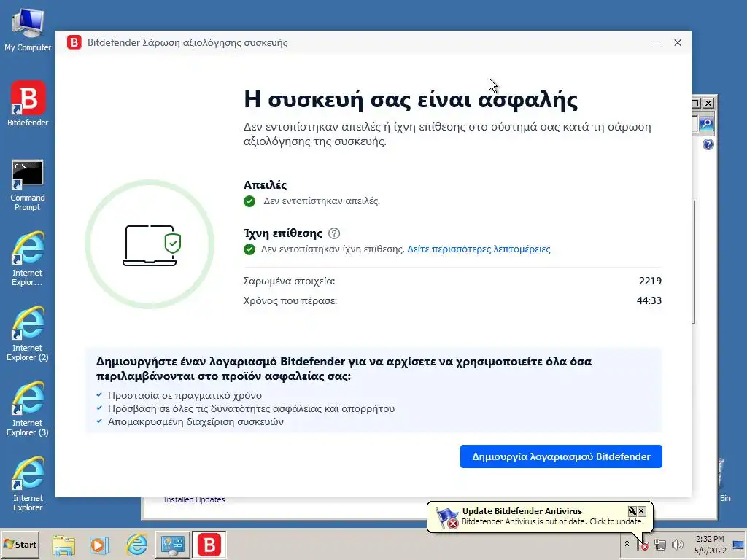Screen dimensions: 747x560
Task: Open balloon notification settings wrench icon
Action: coord(632,511)
